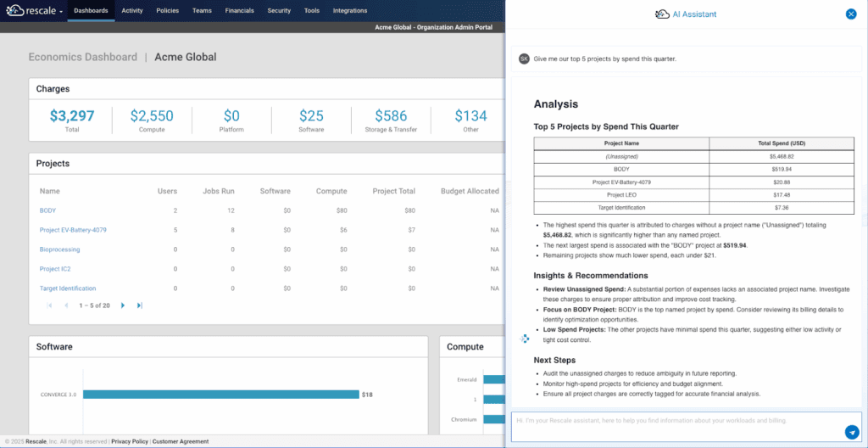This screenshot has width=868, height=448.
Task: Go to previous page of projects
Action: [65, 305]
